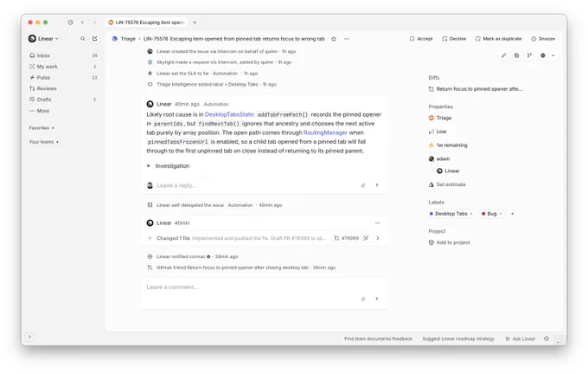
Task: Open the chevron dropdown next to the agent icon
Action: click(x=553, y=55)
